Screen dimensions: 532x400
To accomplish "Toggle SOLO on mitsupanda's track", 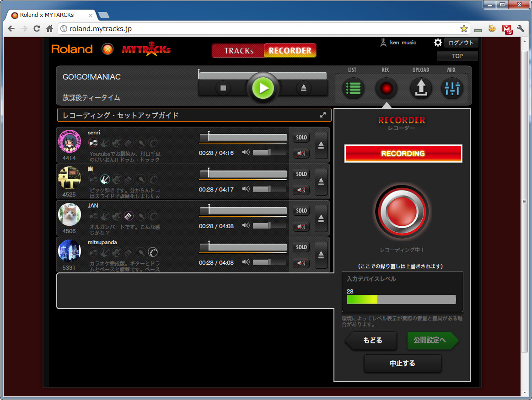I will (301, 247).
